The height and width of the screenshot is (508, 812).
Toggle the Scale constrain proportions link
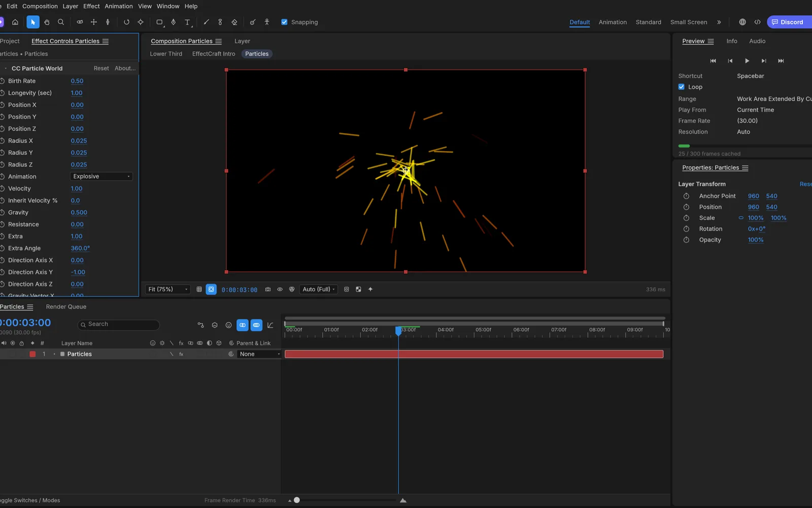[x=741, y=218]
